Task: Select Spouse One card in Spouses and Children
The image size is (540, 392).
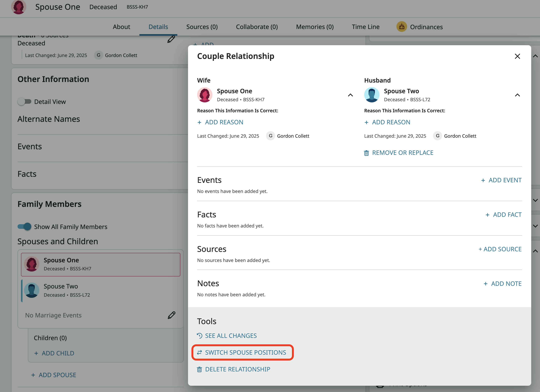Action: pos(100,264)
